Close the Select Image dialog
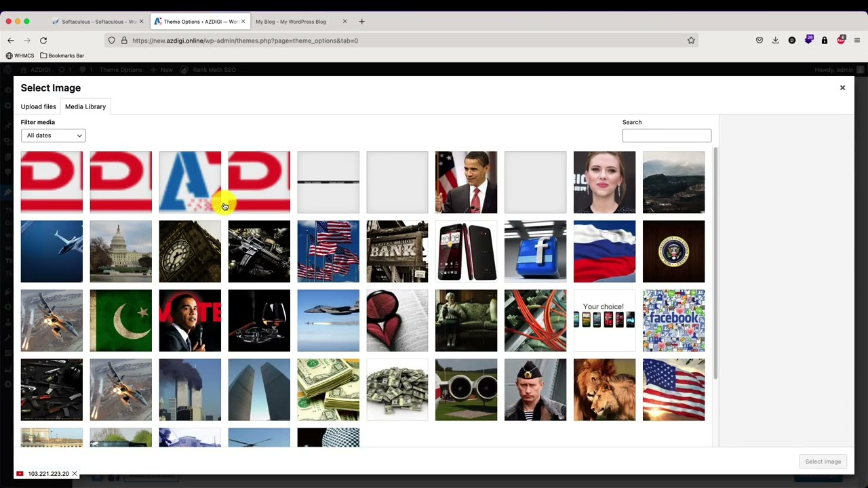Screen dimensions: 868x488 pyautogui.click(x=842, y=87)
